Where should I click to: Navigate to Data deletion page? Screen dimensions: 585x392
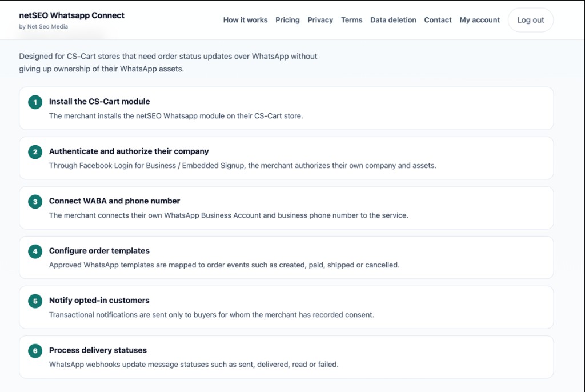[x=393, y=20]
